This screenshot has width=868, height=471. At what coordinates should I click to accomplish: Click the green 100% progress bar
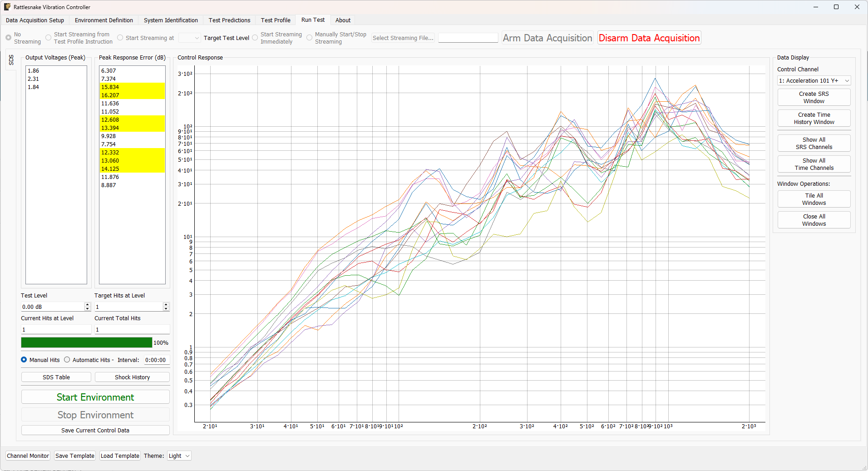[87, 342]
